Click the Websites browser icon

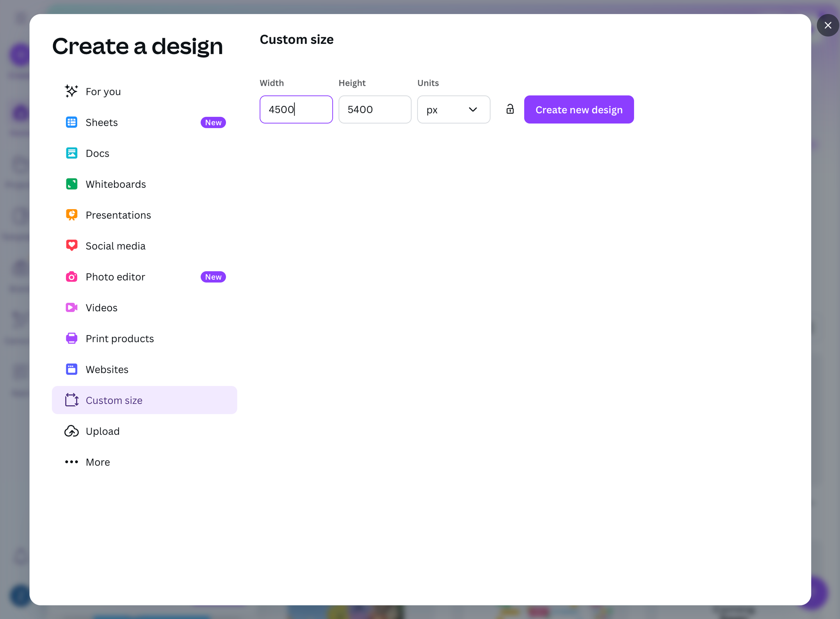[x=71, y=369]
